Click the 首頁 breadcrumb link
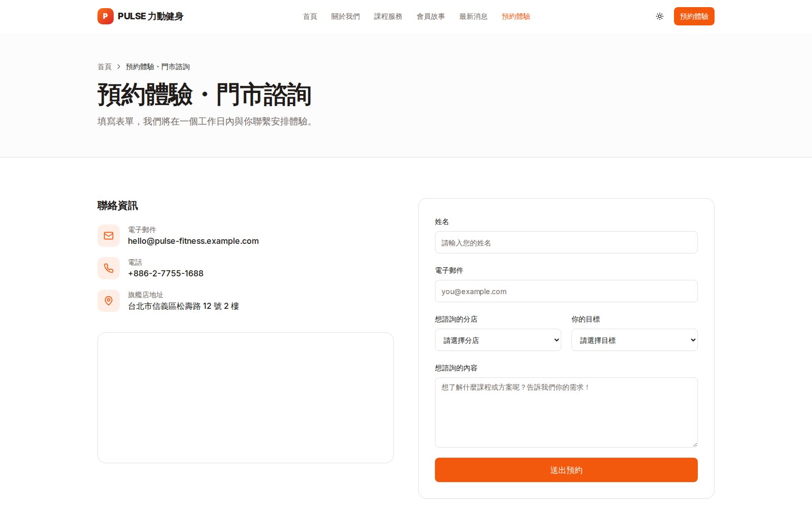 105,67
